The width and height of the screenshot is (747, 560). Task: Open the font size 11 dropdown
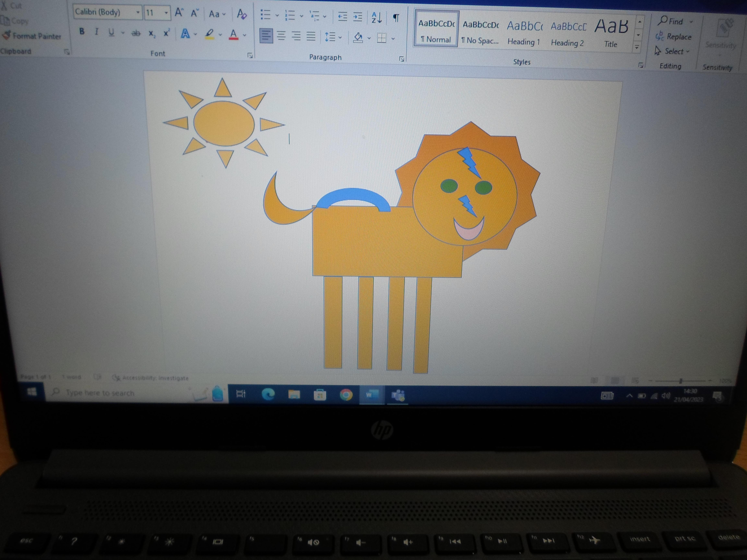coord(166,13)
